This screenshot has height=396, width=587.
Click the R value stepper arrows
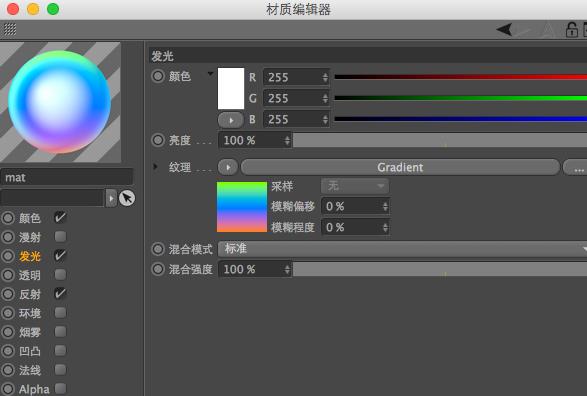tap(325, 77)
